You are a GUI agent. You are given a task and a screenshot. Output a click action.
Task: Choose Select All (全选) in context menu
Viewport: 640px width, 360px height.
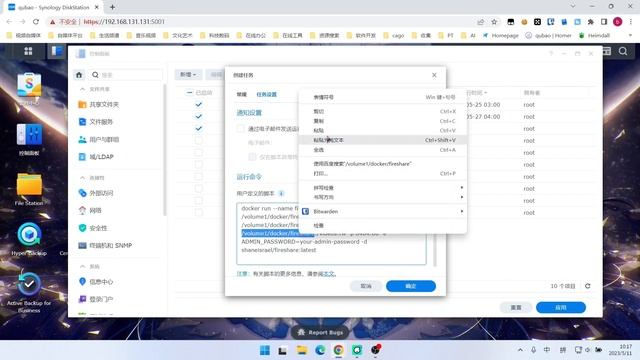383,150
